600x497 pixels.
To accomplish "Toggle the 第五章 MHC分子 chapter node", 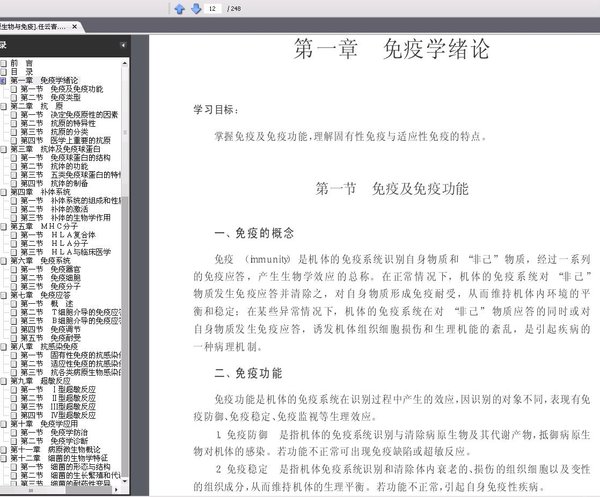I will 3,227.
